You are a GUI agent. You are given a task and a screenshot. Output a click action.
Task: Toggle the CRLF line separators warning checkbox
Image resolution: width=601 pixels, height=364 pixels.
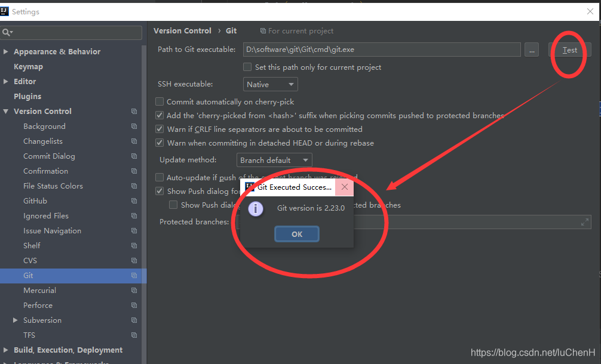[x=160, y=129]
